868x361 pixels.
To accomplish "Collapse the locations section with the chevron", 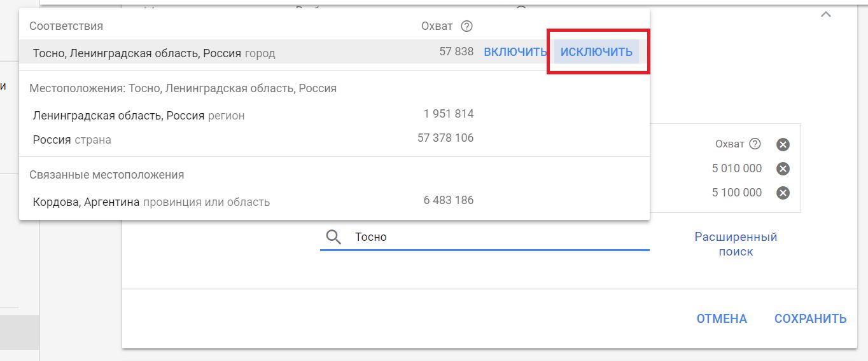I will 826,15.
